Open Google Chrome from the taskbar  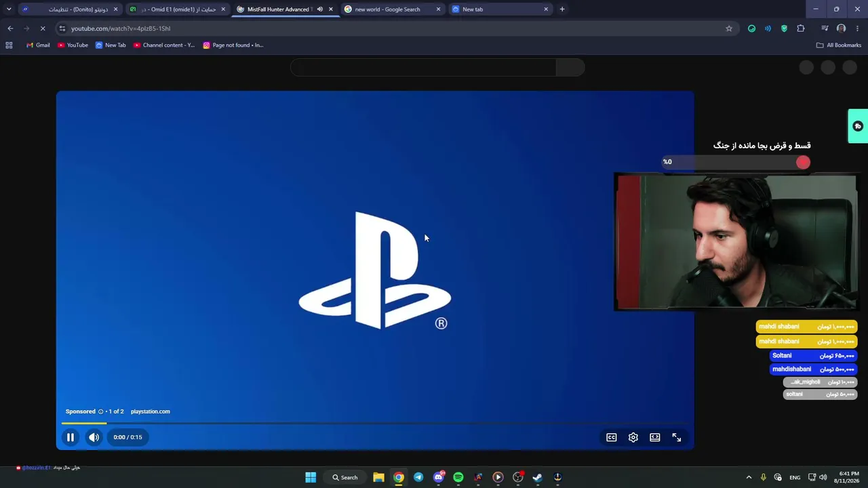399,477
